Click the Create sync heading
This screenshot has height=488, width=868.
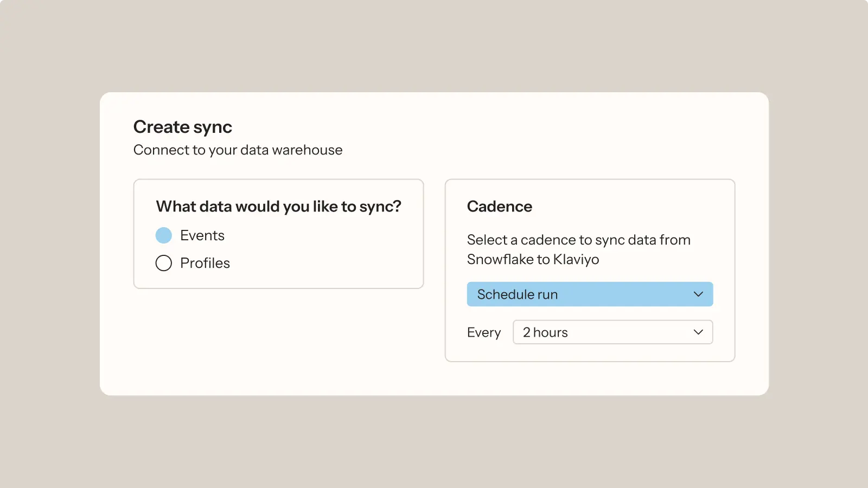(183, 127)
